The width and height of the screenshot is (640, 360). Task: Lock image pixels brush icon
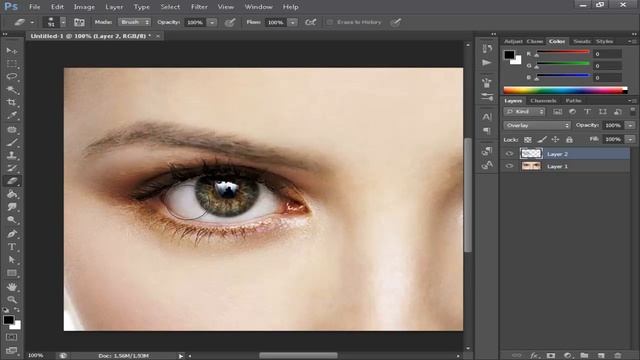542,140
